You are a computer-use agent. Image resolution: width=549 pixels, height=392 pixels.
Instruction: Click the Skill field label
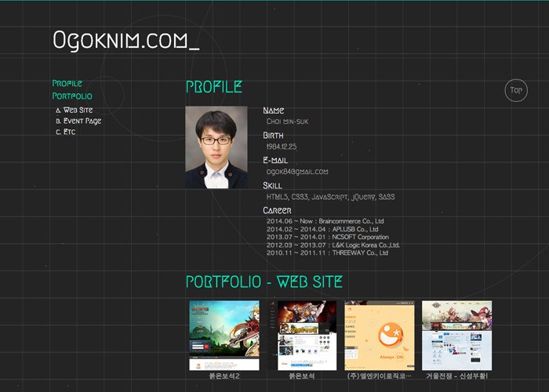point(272,186)
